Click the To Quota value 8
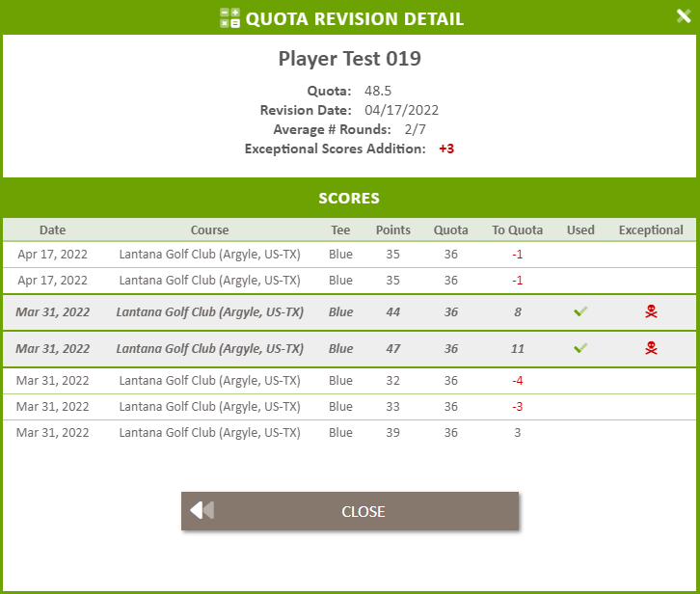Screen dimensions: 700x594 (x=518, y=311)
